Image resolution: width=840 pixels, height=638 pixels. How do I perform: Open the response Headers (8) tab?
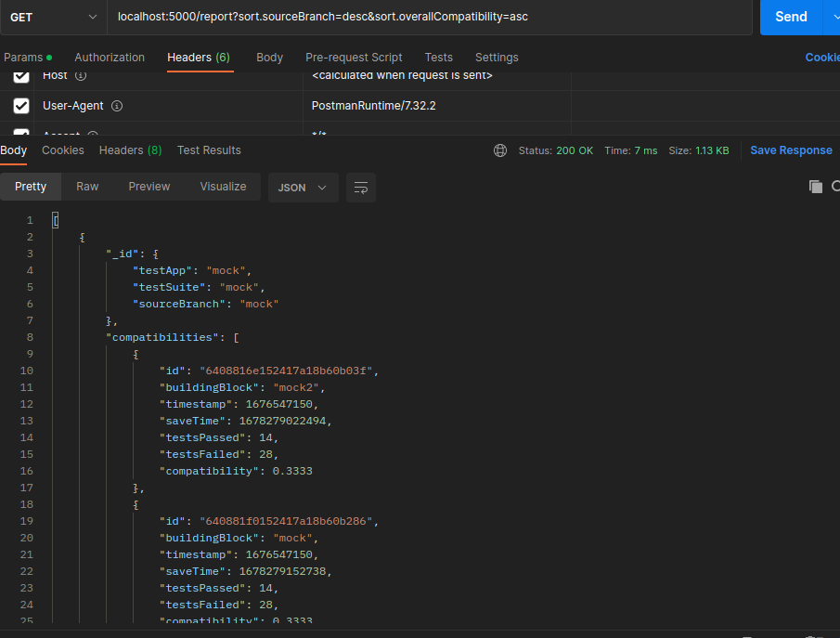coord(130,150)
